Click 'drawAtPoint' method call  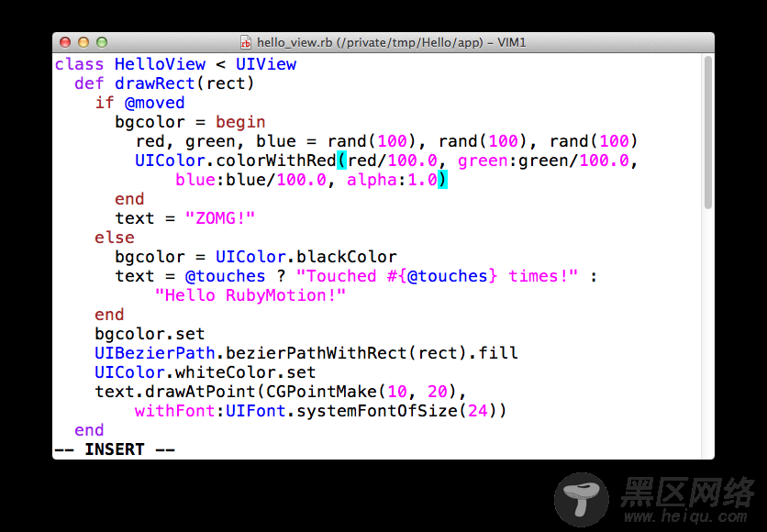coord(200,392)
